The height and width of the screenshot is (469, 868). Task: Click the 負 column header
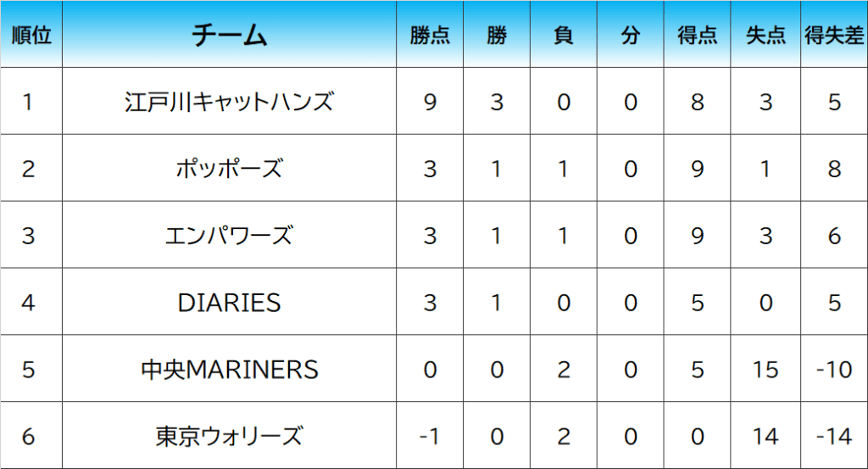click(563, 34)
